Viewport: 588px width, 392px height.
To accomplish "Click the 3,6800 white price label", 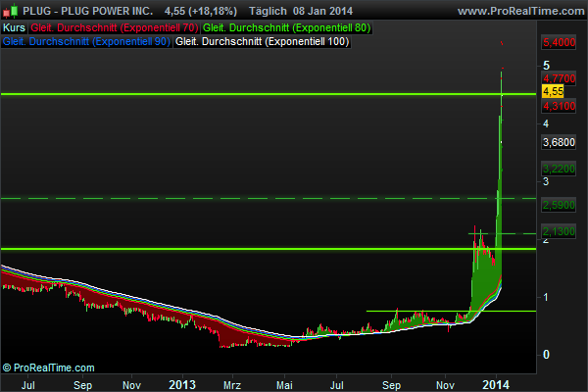I will 559,142.
